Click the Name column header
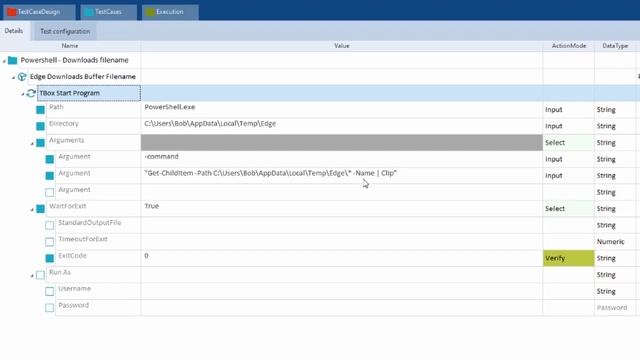 (x=70, y=46)
